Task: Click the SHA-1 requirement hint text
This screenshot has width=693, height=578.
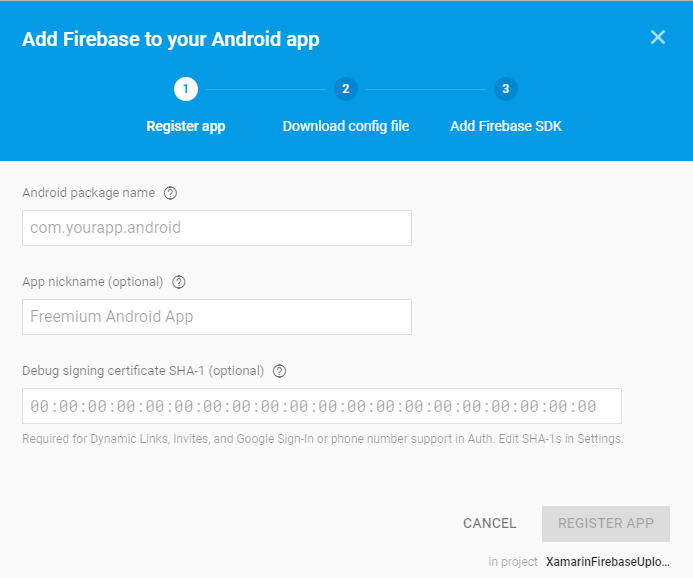Action: point(322,439)
